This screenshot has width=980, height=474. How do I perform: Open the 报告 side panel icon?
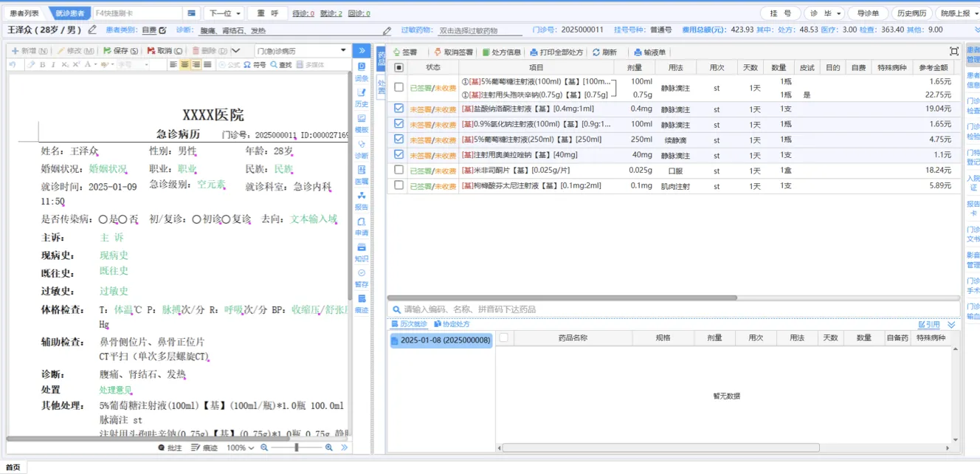click(x=361, y=200)
